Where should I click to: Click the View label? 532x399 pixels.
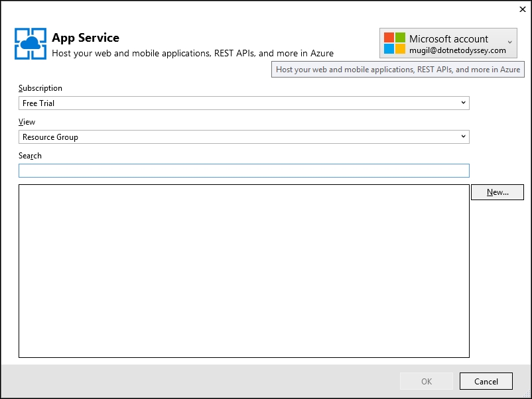click(27, 122)
